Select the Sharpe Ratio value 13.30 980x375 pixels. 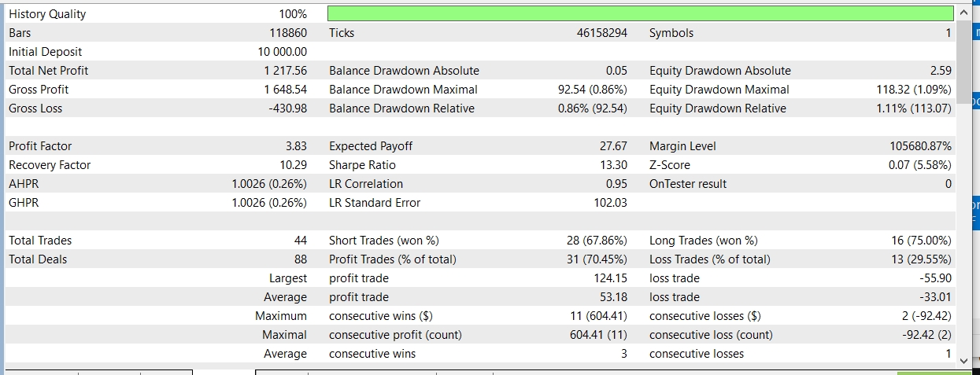click(x=613, y=165)
